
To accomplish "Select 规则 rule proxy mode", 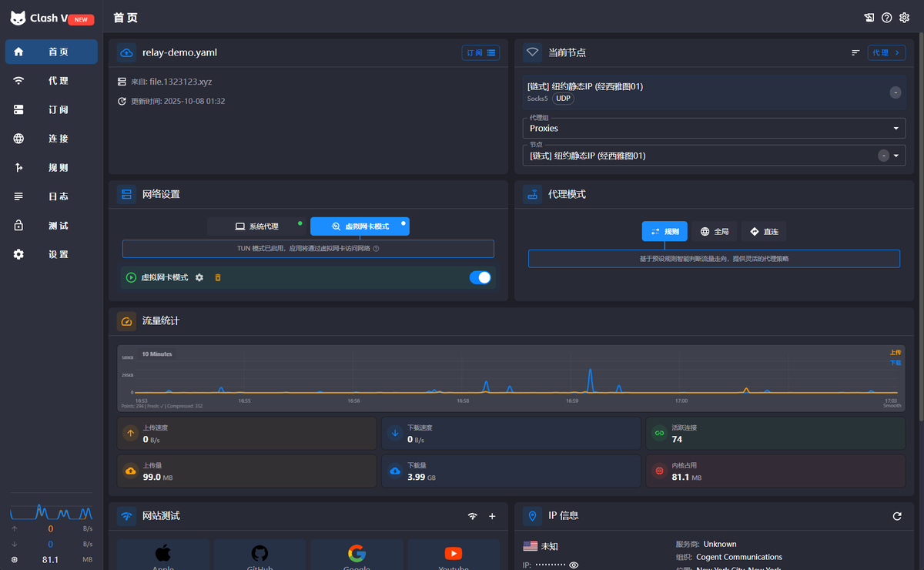I will [665, 231].
